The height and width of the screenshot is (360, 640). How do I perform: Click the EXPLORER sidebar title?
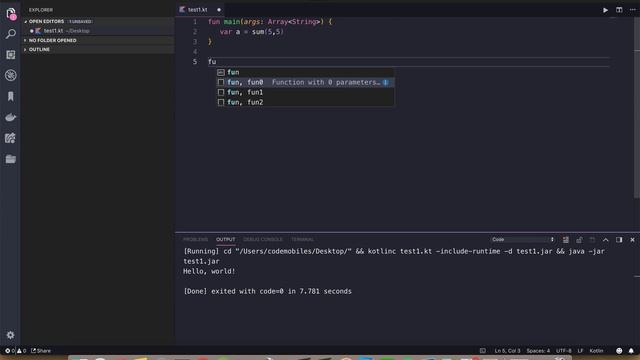point(41,10)
